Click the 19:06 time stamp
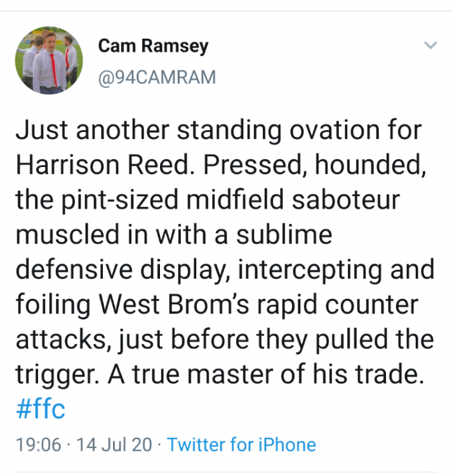Viewport: 452px width, 476px height. pos(38,444)
